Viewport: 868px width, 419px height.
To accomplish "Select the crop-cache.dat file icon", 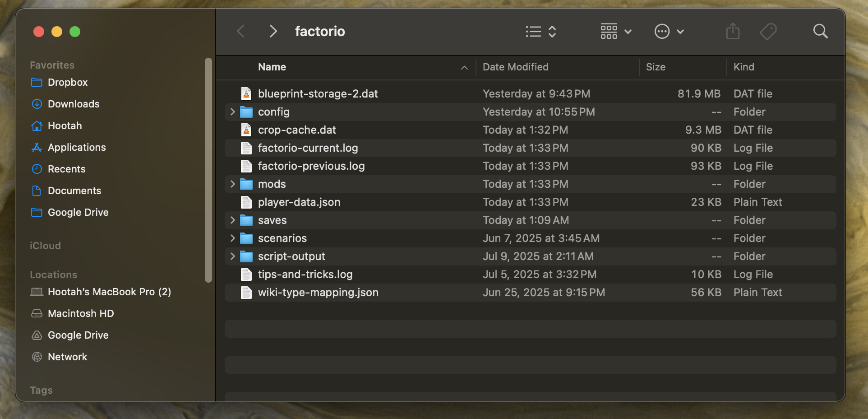I will pyautogui.click(x=246, y=130).
